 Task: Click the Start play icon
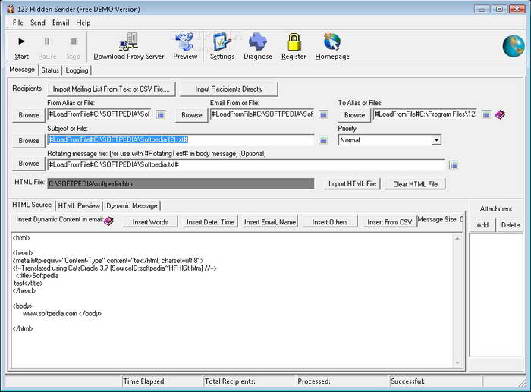coord(21,42)
